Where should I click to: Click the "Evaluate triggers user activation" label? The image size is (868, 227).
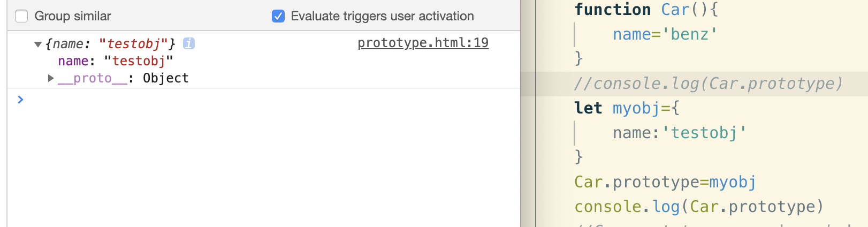pyautogui.click(x=383, y=16)
